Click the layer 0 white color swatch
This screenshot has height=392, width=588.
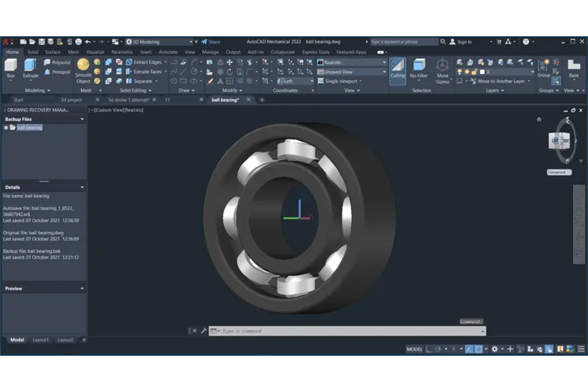pos(482,72)
